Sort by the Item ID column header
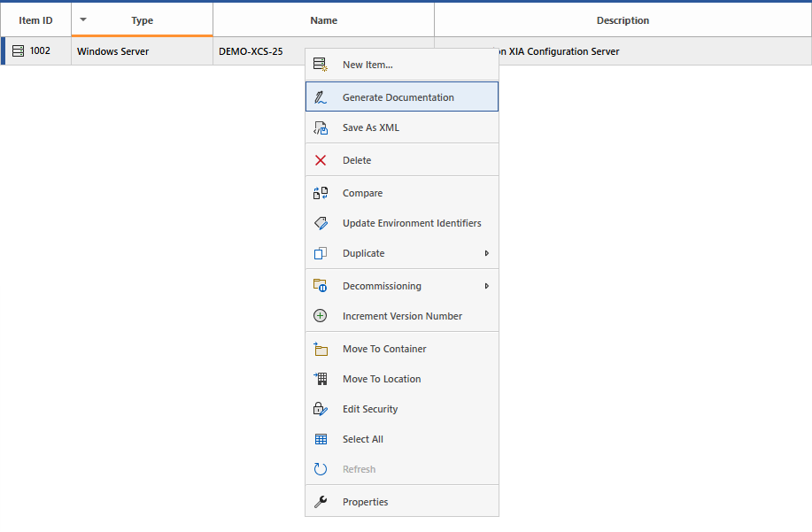This screenshot has width=812, height=532. pyautogui.click(x=35, y=20)
